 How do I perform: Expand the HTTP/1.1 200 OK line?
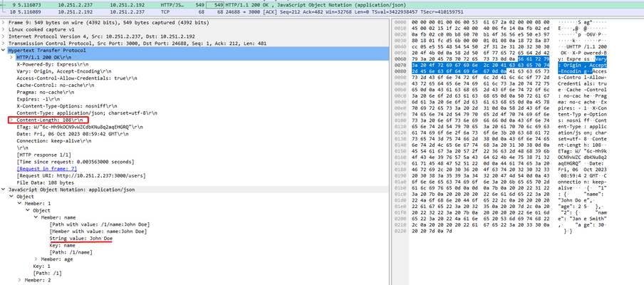click(x=12, y=58)
